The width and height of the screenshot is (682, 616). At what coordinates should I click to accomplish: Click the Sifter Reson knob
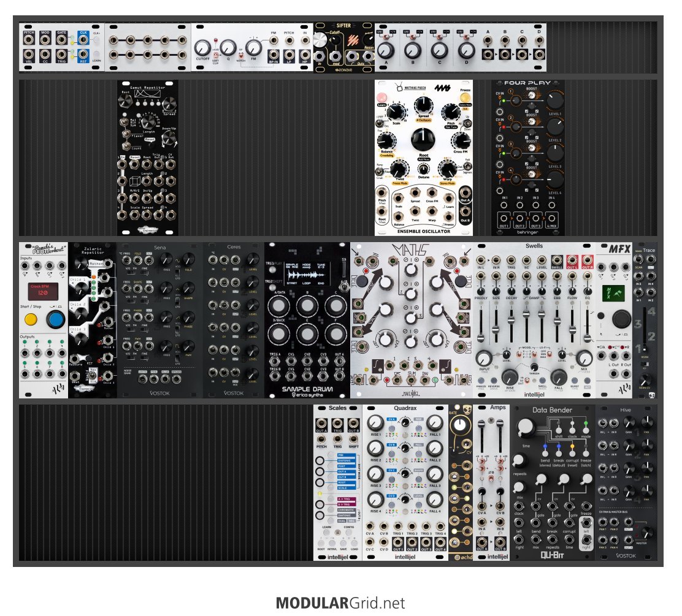pyautogui.click(x=369, y=40)
